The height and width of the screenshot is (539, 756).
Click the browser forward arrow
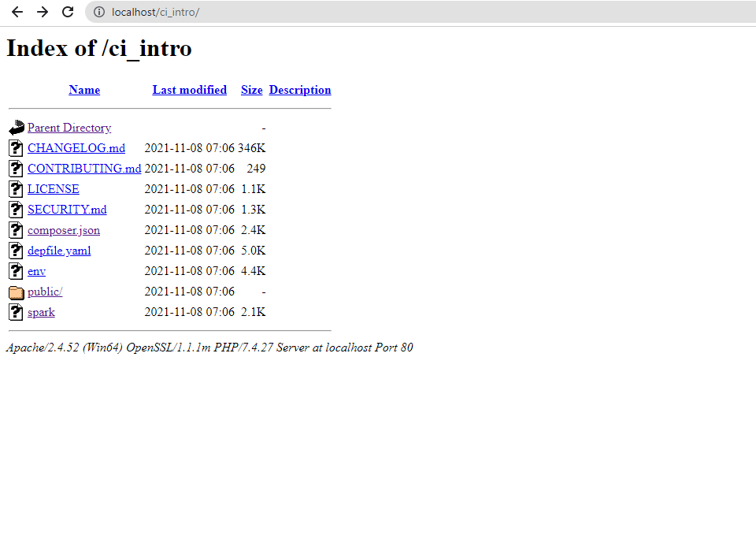coord(43,12)
